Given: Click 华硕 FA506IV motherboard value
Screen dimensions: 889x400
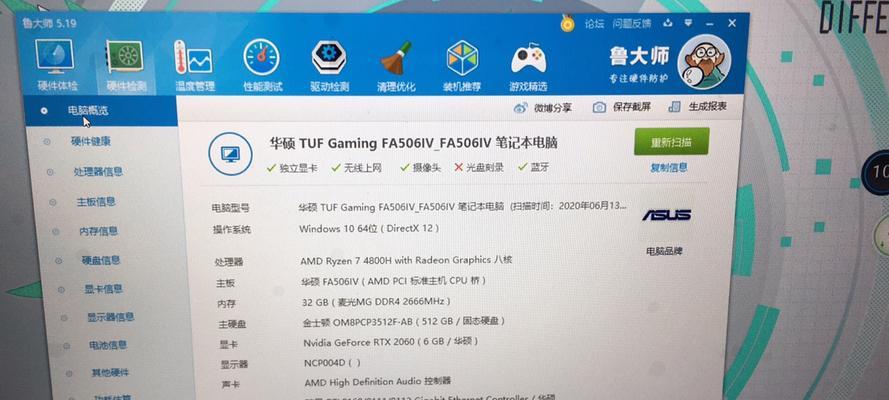Looking at the screenshot, I should pyautogui.click(x=394, y=281).
